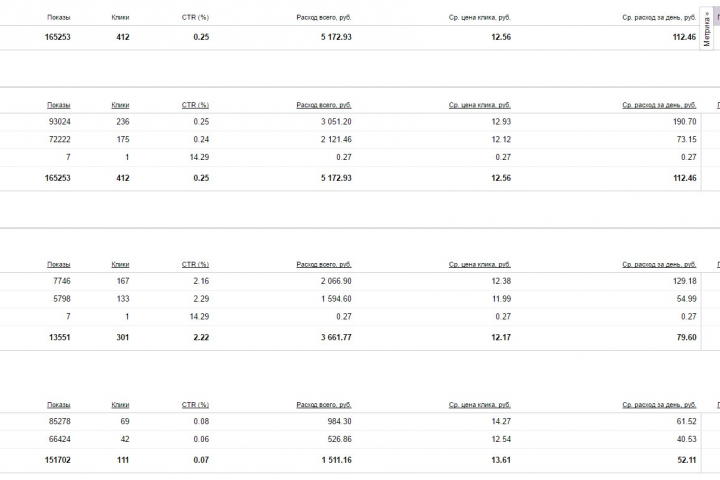Sort by Расход всего above 984.30
Image resolution: width=720 pixels, height=480 pixels.
click(x=324, y=405)
